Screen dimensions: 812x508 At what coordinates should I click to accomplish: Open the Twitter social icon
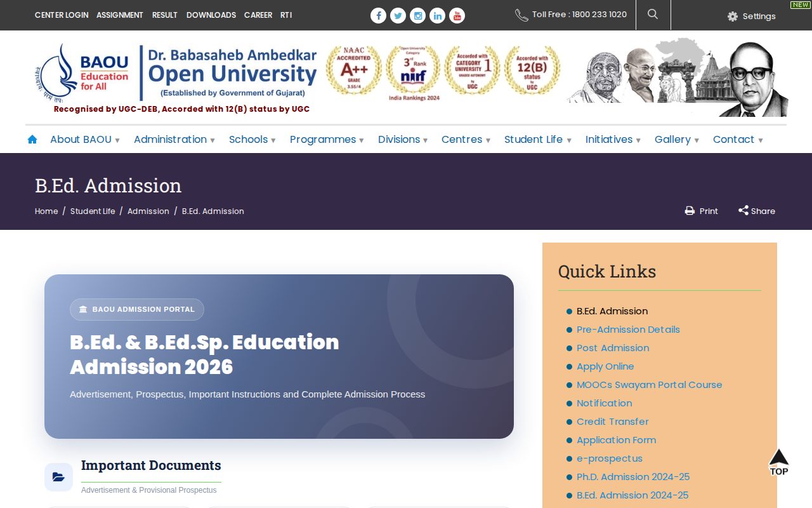(398, 16)
